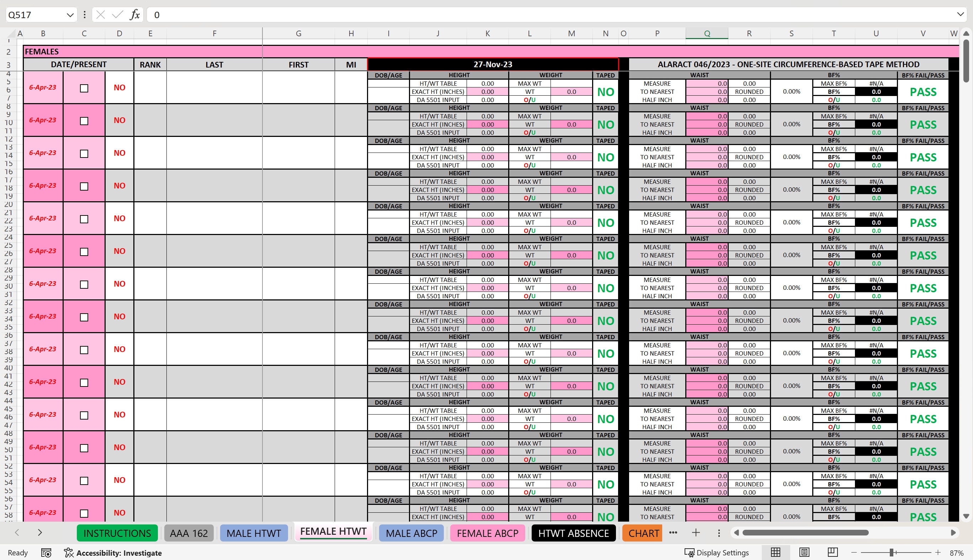
Task: Tick the checkbox beside the second 6-Apr-23 date
Action: coord(84,121)
